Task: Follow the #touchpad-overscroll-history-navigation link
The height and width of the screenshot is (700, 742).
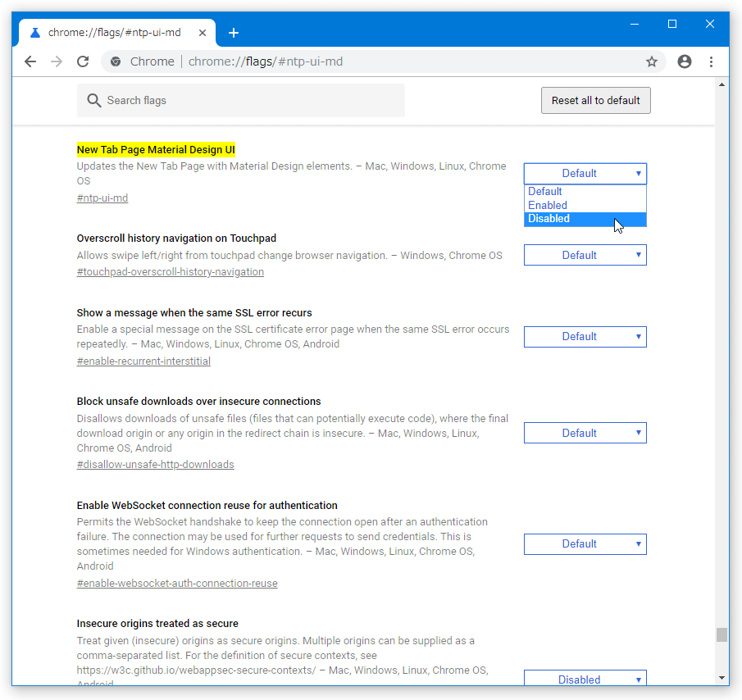Action: tap(171, 272)
